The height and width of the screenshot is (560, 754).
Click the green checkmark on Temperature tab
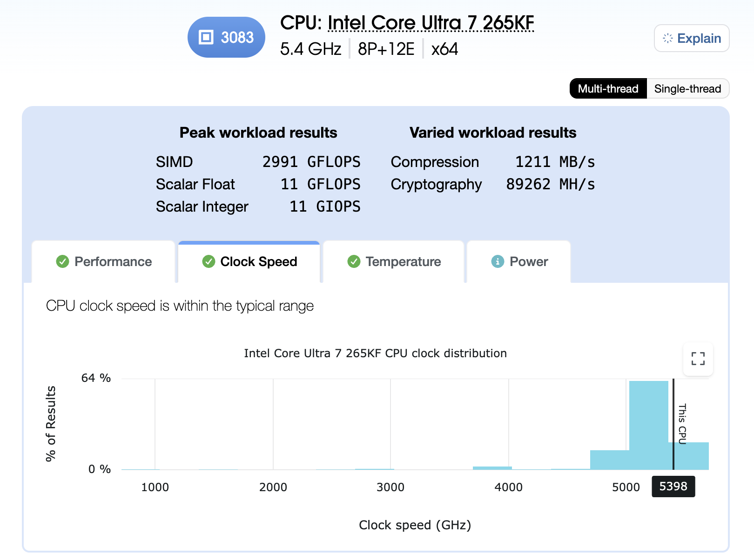coord(354,261)
